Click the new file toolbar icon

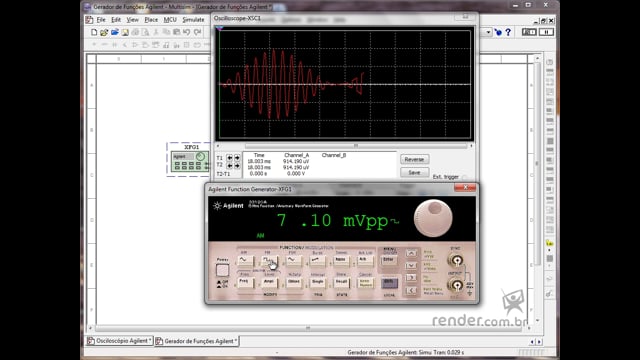coord(94,32)
